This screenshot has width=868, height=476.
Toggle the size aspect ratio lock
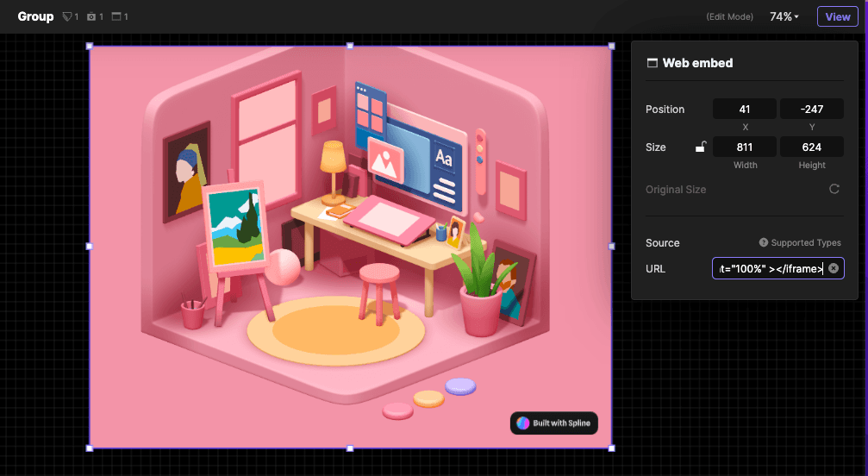[x=701, y=147]
